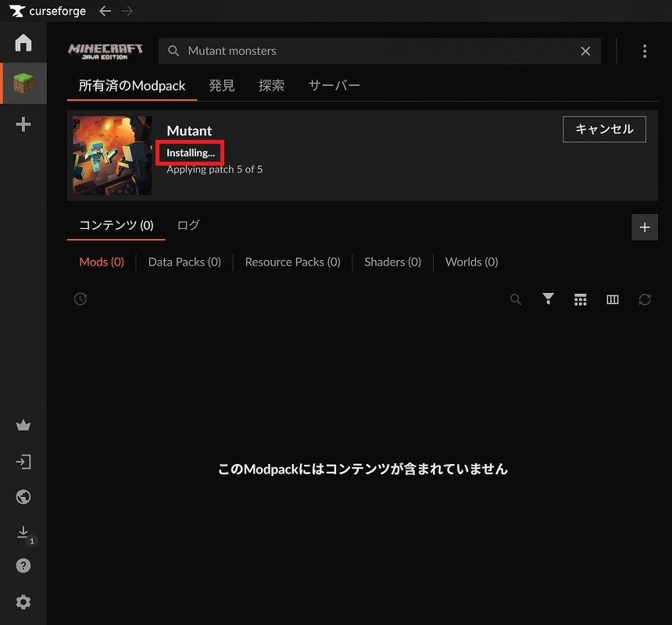672x625 pixels.
Task: Show downloads queue icon with badge
Action: pos(23,533)
